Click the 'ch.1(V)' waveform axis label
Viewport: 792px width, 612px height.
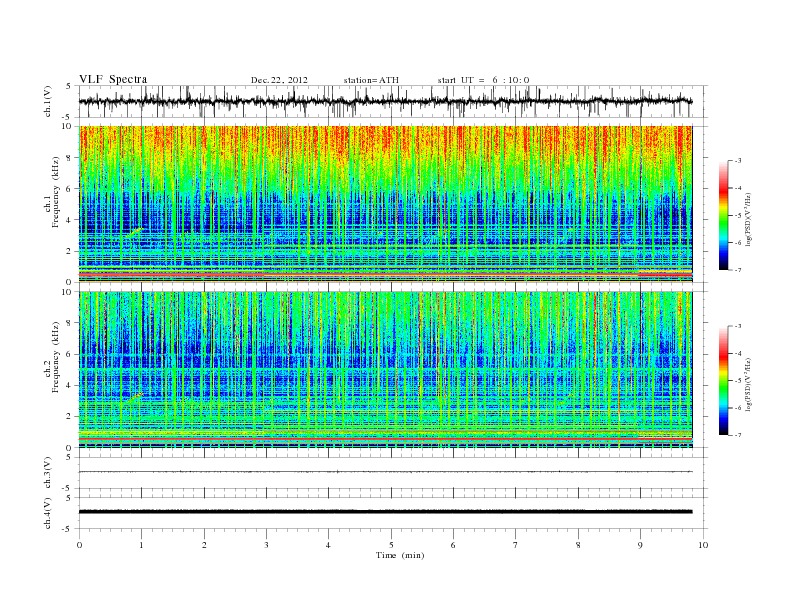48,101
